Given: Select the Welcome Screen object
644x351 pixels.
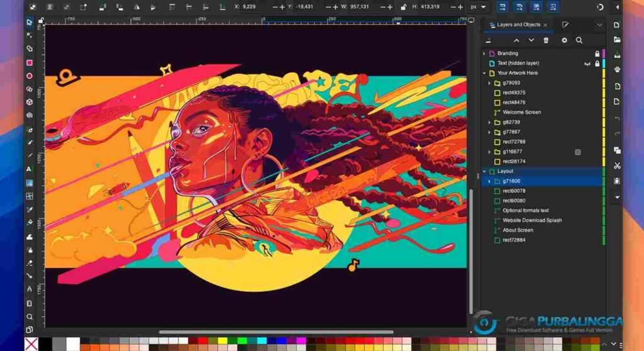Looking at the screenshot, I should click(x=521, y=112).
